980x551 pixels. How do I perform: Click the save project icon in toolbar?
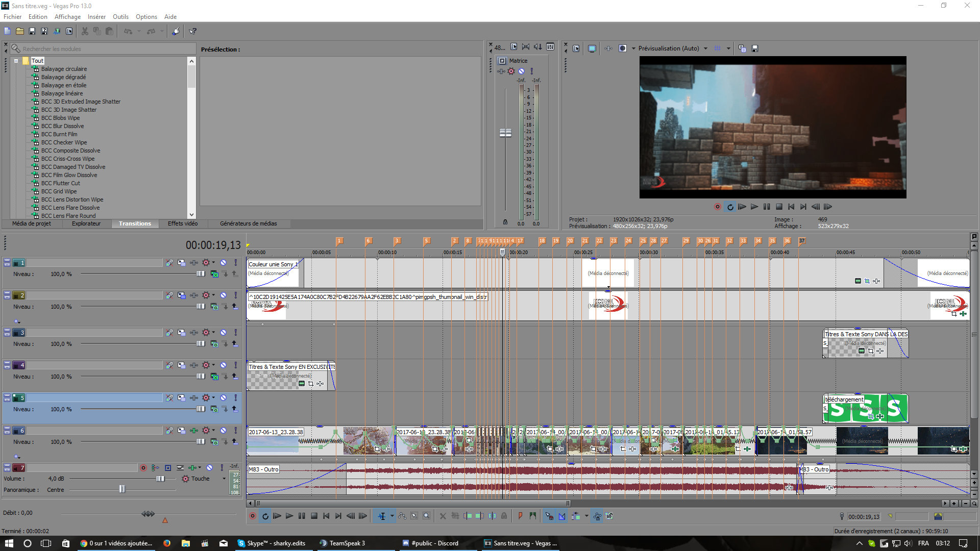coord(32,31)
